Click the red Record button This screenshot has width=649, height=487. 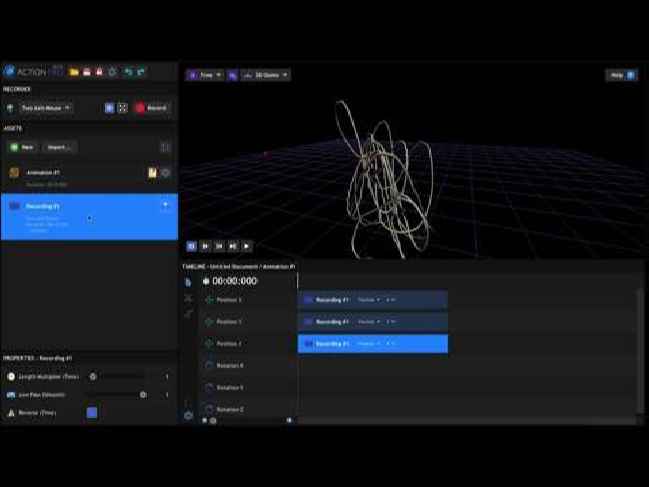(x=152, y=108)
